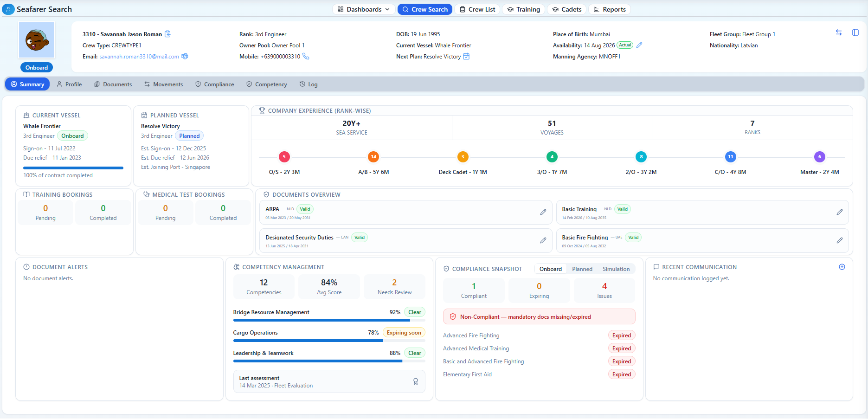Viewport: 868px width, 419px height.
Task: Click "No document alerts." text
Action: click(48, 278)
